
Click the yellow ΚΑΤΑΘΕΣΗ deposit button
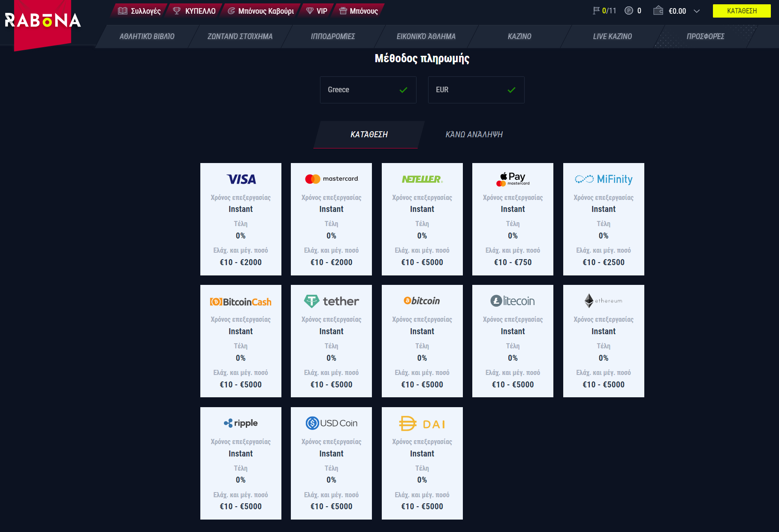point(742,11)
